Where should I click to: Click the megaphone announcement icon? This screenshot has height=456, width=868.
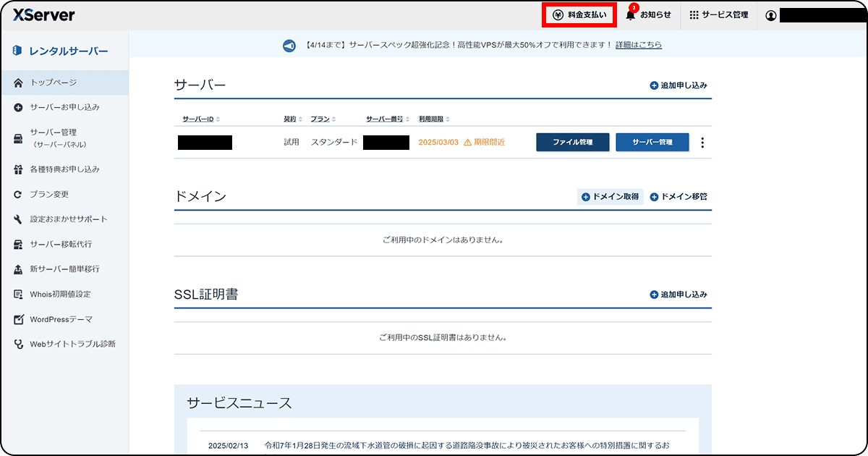(x=289, y=46)
